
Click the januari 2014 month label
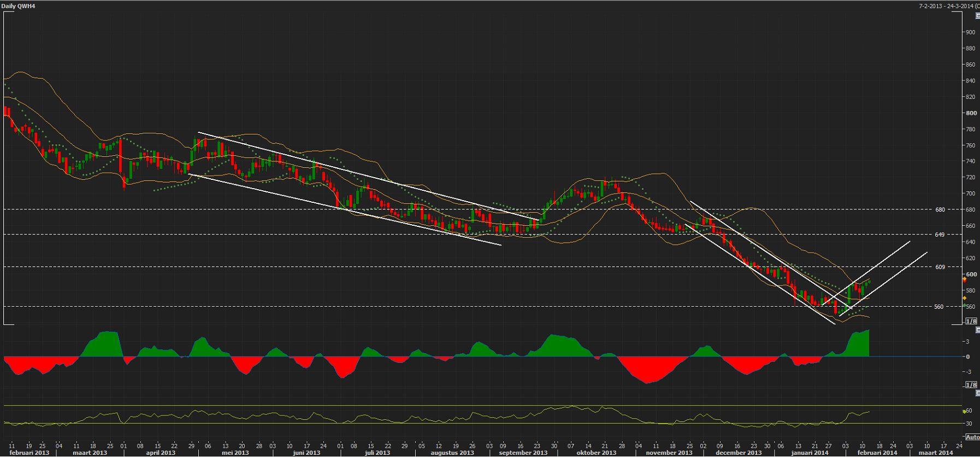(x=810, y=453)
